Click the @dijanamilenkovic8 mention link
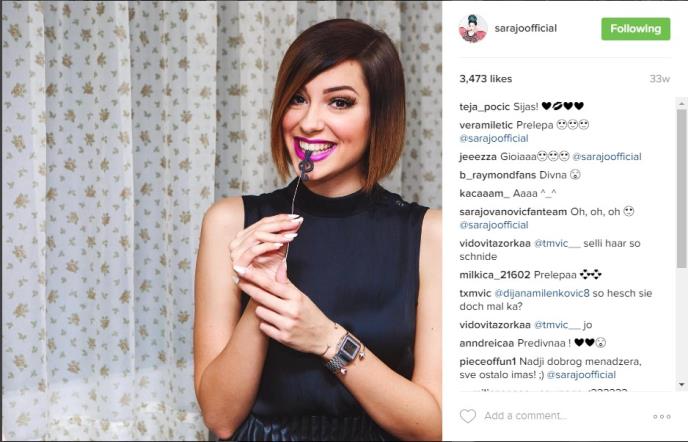The image size is (688, 442). point(542,293)
